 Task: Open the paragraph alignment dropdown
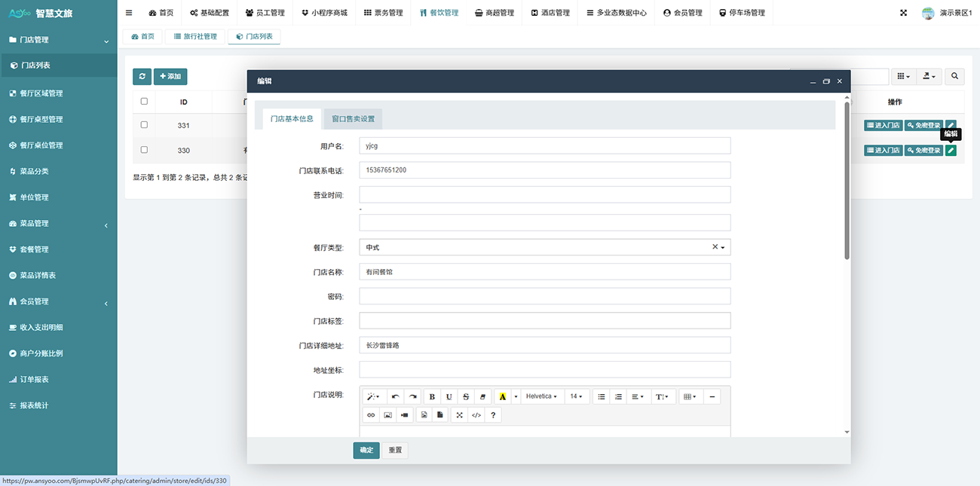[638, 396]
